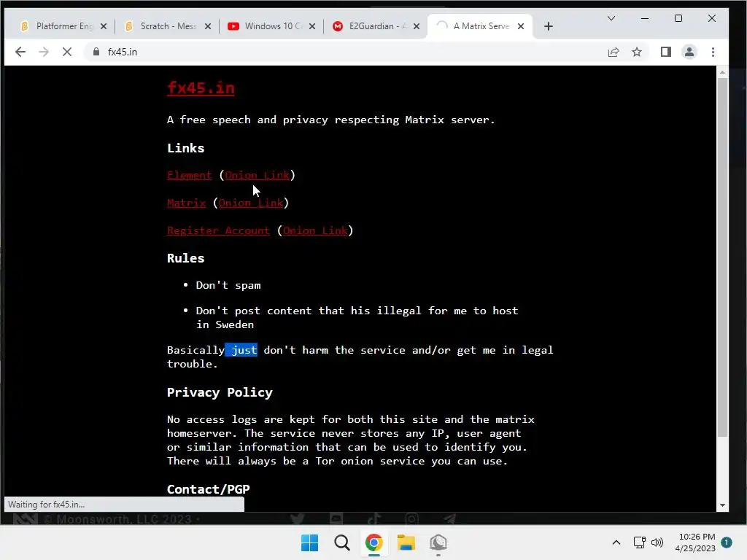The image size is (747, 560).
Task: Click the address bar showing fx45.in
Action: (x=343, y=52)
